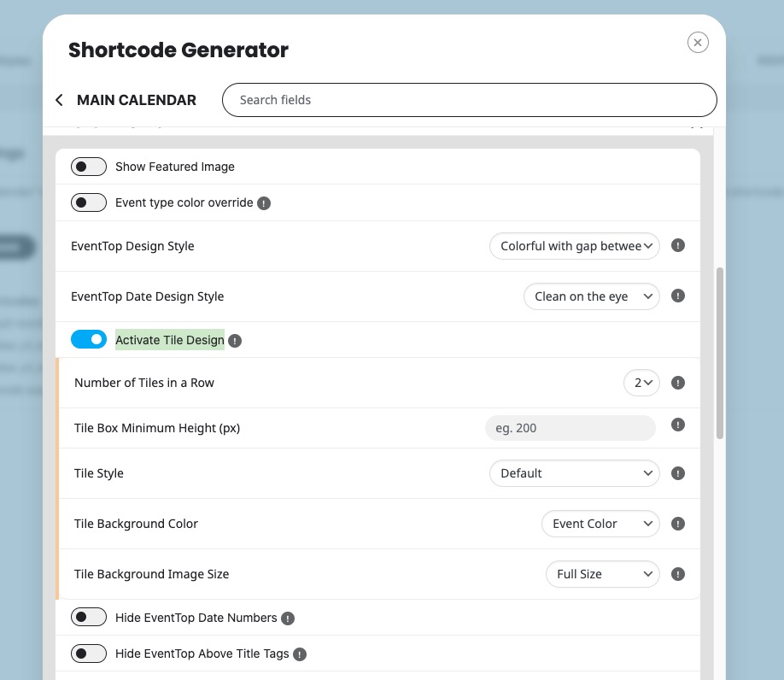The width and height of the screenshot is (784, 680).
Task: Toggle Event type color override switch
Action: point(89,202)
